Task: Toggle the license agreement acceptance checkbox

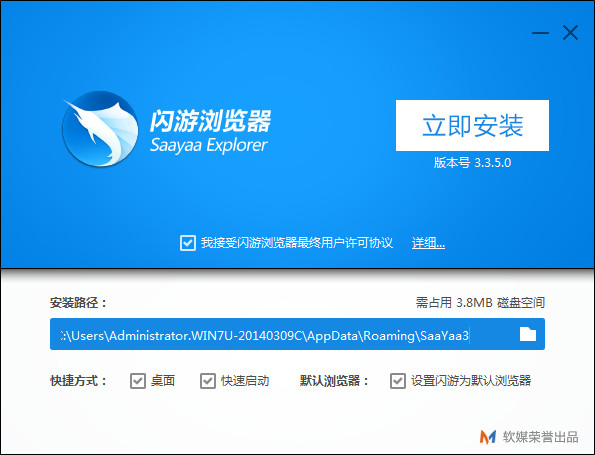Action: coord(188,243)
